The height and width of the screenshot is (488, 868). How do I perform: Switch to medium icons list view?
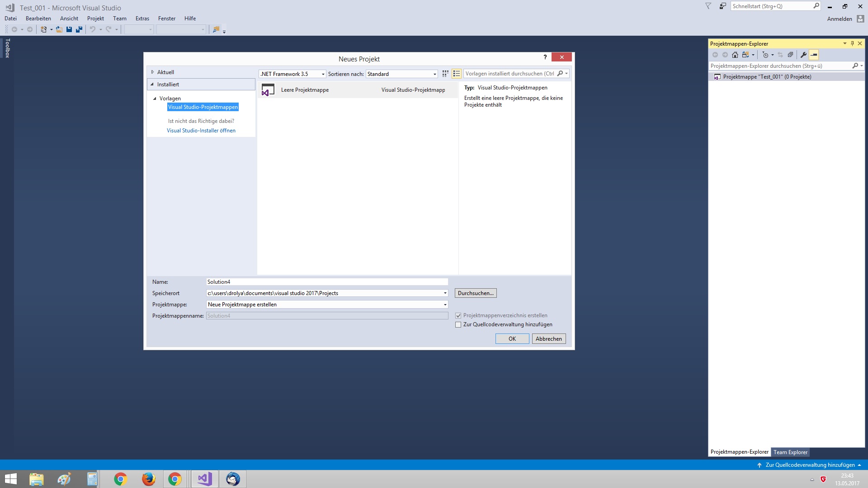tap(457, 74)
